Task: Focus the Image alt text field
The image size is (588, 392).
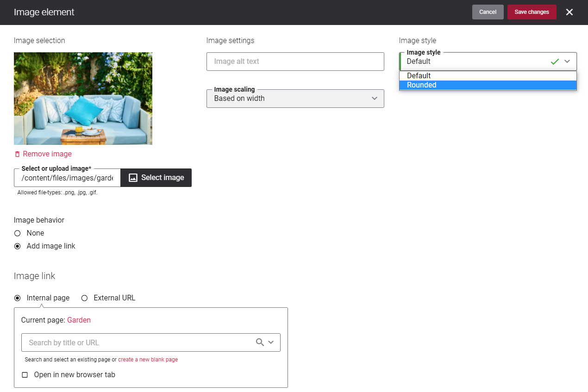Action: [295, 62]
